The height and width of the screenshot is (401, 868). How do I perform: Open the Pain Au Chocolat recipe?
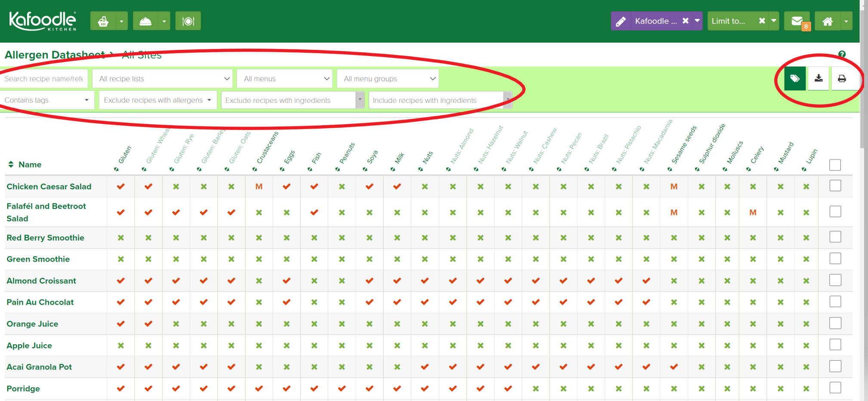pyautogui.click(x=40, y=302)
